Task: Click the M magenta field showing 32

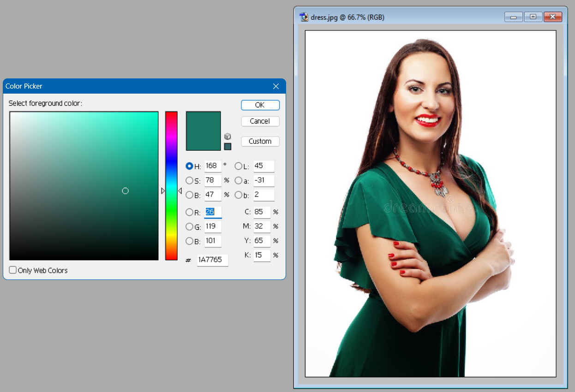Action: [262, 226]
